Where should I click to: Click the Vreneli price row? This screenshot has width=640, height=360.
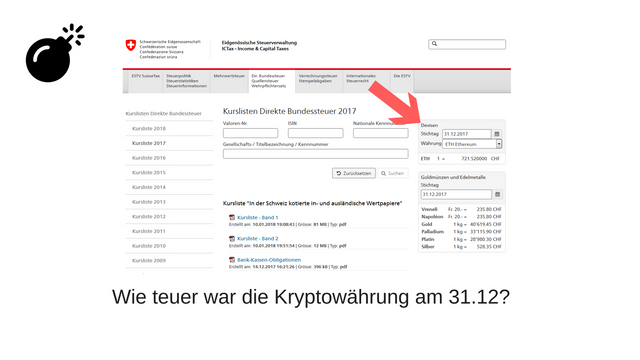pyautogui.click(x=461, y=209)
